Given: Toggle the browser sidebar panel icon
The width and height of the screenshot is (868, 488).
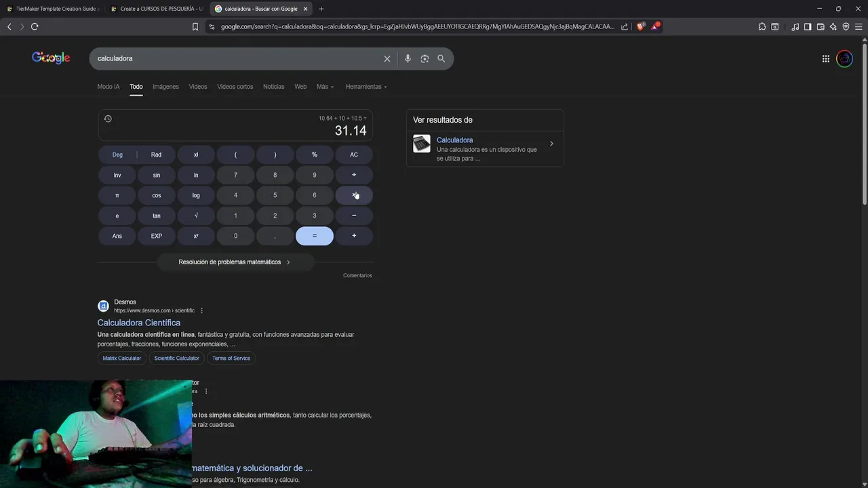Looking at the screenshot, I should pyautogui.click(x=808, y=26).
